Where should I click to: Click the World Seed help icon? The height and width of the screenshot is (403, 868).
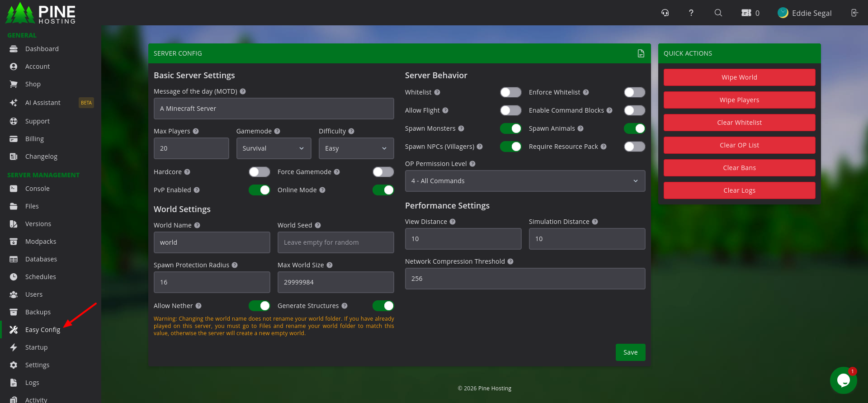(x=318, y=225)
